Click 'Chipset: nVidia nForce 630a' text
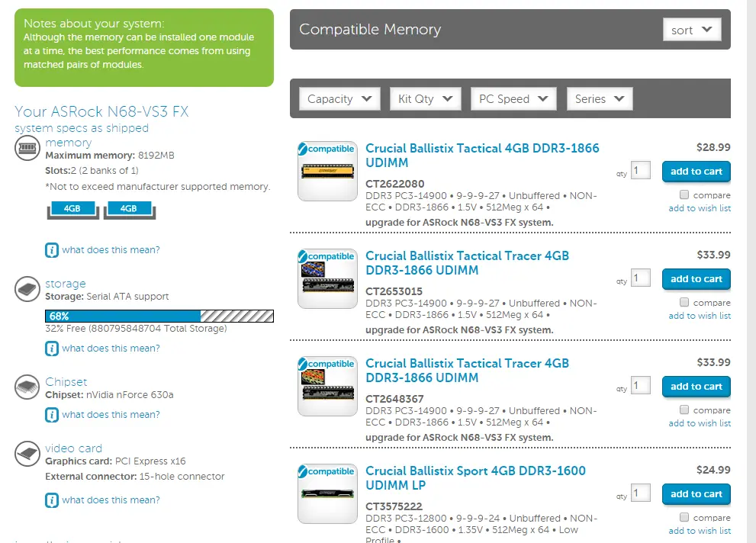 (x=109, y=395)
